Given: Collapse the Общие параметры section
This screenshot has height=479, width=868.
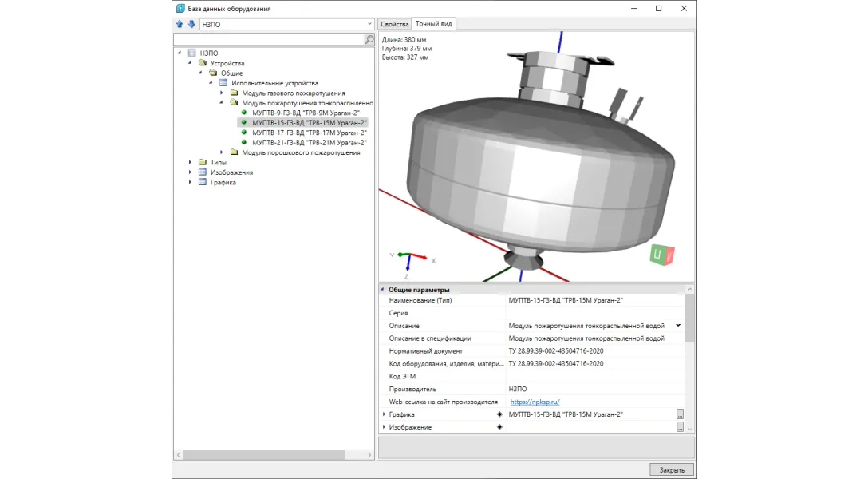Looking at the screenshot, I should click(383, 289).
